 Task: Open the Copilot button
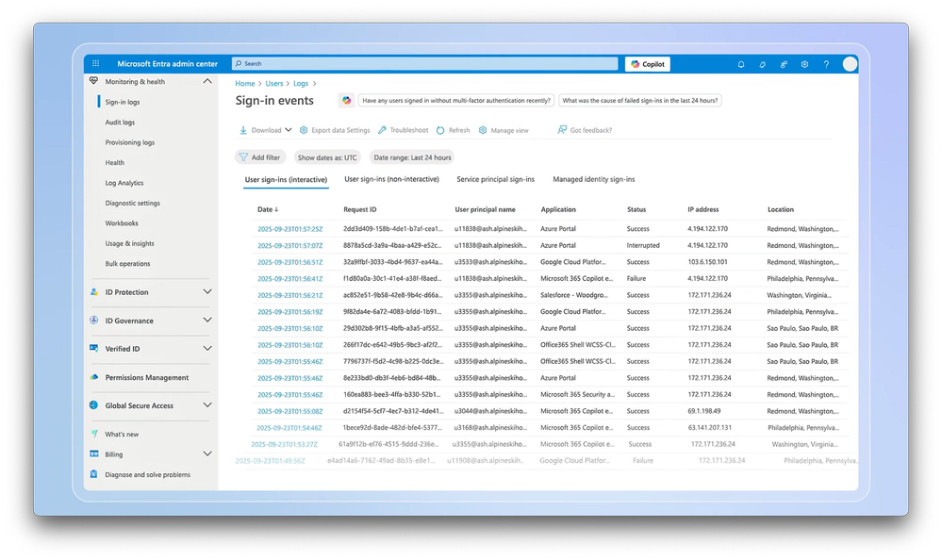click(648, 64)
